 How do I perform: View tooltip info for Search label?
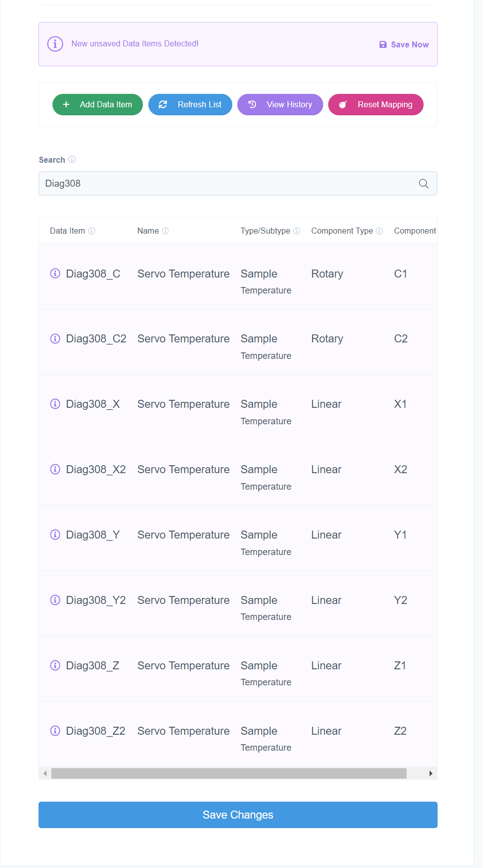point(72,159)
